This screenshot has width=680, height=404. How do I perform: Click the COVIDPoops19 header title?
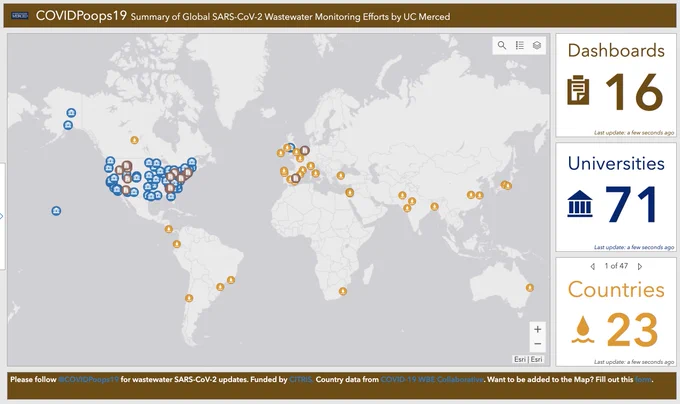pyautogui.click(x=81, y=16)
